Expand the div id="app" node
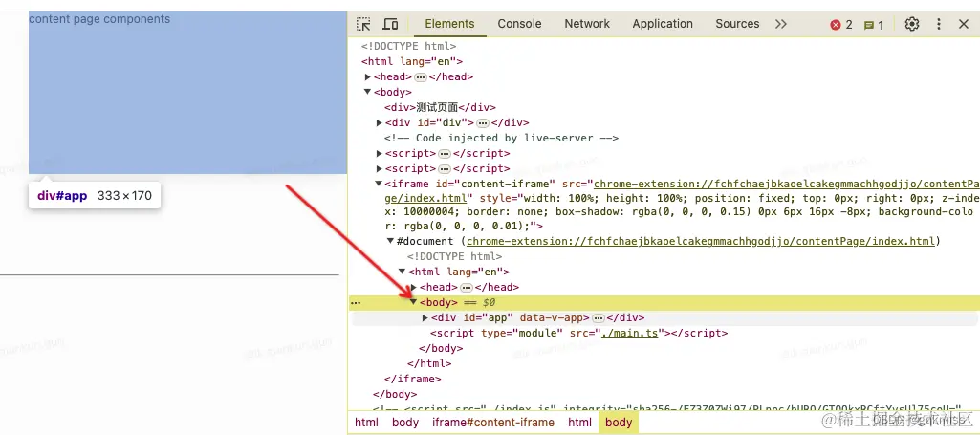980x435 pixels. coord(425,318)
